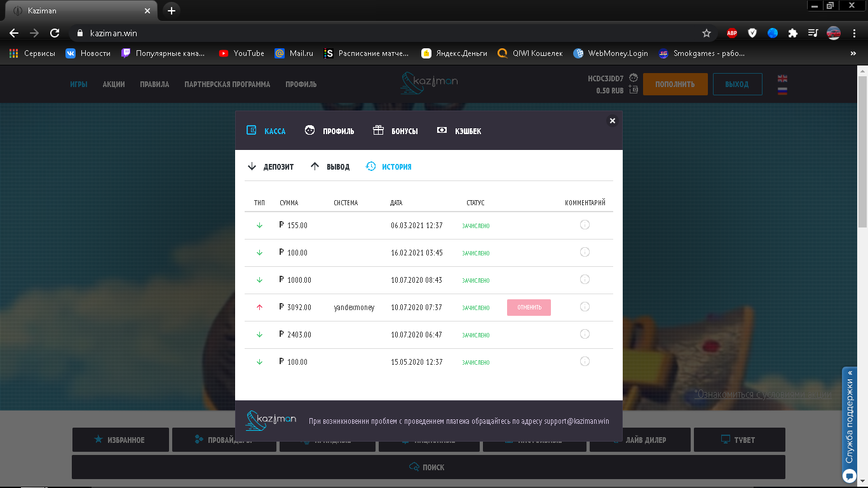The width and height of the screenshot is (868, 488).
Task: Switch site language to Russian flag
Action: tap(782, 90)
